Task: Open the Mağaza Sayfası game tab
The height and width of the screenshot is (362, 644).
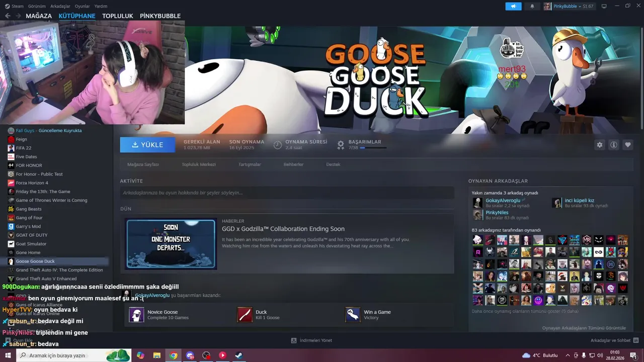Action: coord(143,164)
